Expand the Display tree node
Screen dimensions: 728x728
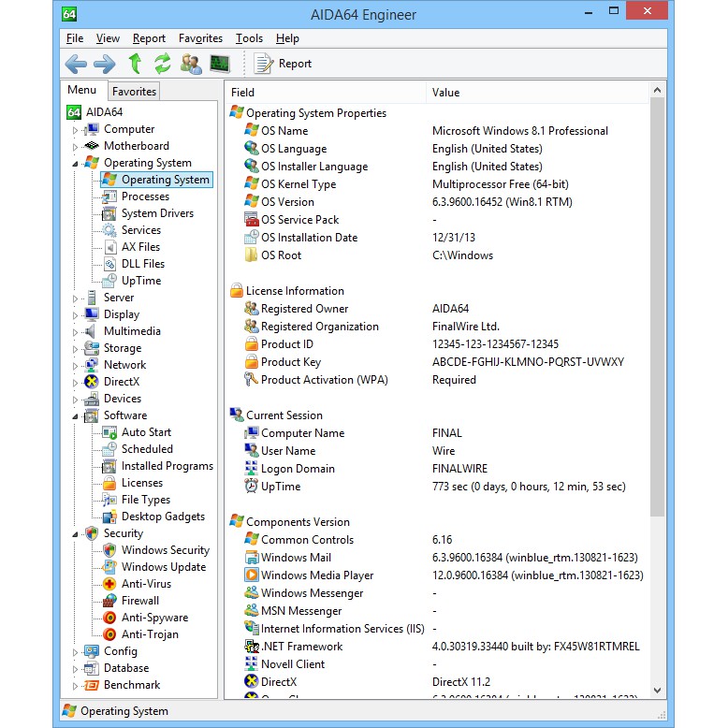(75, 315)
